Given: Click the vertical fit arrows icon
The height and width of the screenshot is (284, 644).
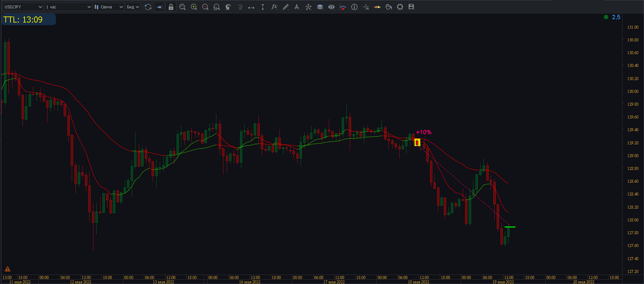Looking at the screenshot, I should click(x=263, y=7).
